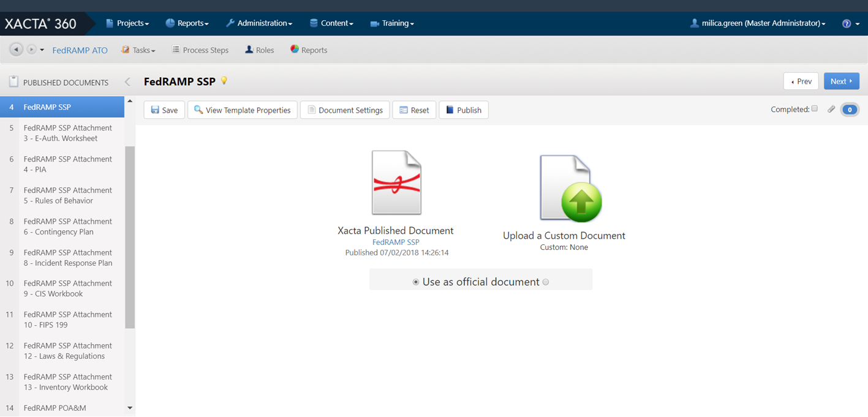Open Document Settings

[345, 110]
